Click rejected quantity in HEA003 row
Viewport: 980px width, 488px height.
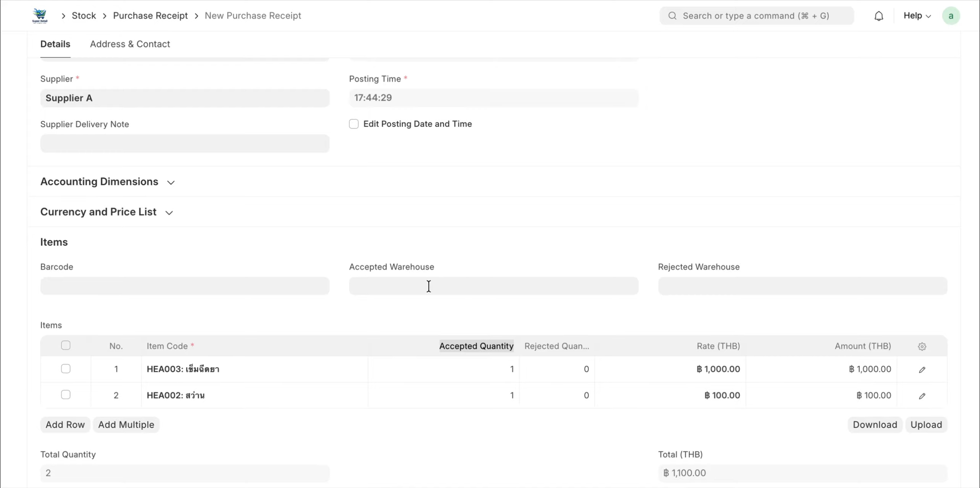coord(557,369)
